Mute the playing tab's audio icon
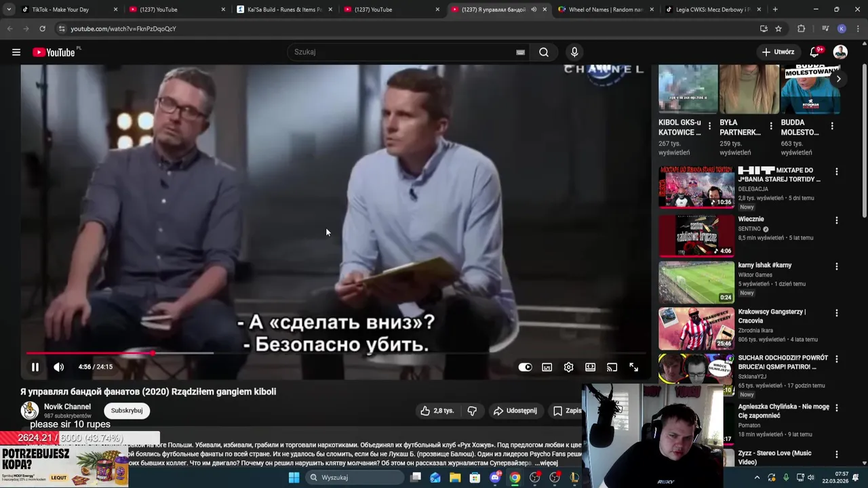868x488 pixels. pyautogui.click(x=534, y=9)
